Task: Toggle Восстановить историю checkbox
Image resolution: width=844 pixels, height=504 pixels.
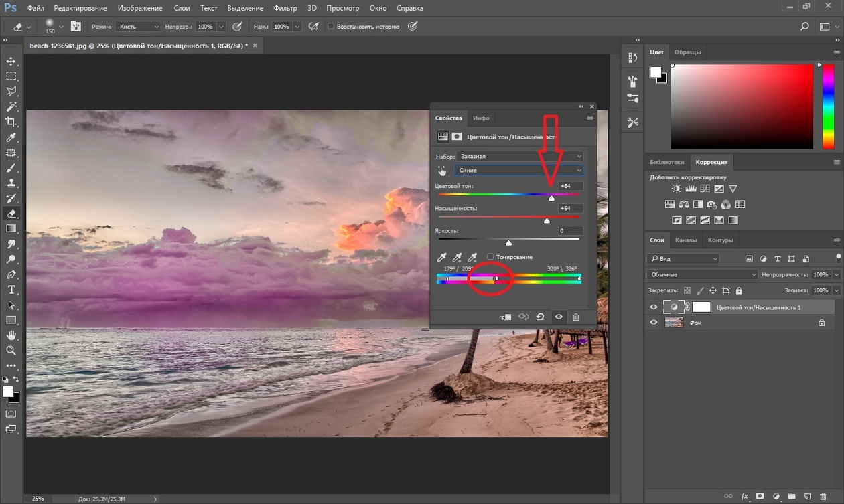Action: click(331, 27)
